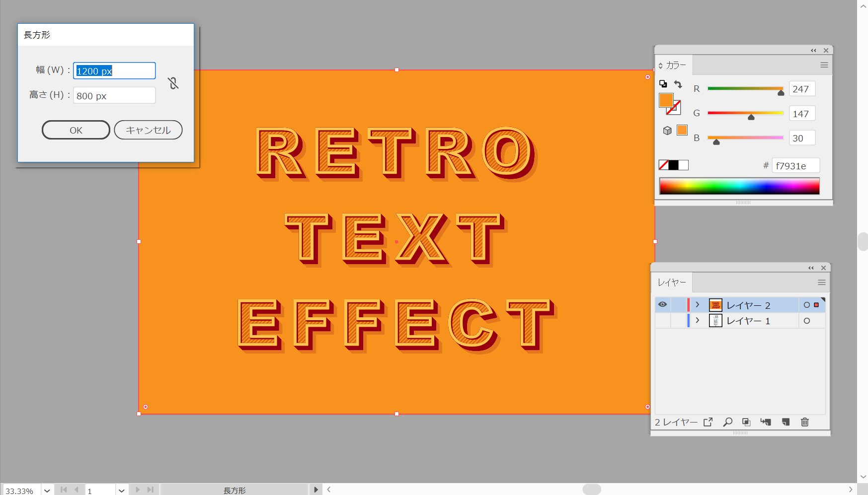
Task: Click the collect for export icon
Action: click(x=708, y=422)
